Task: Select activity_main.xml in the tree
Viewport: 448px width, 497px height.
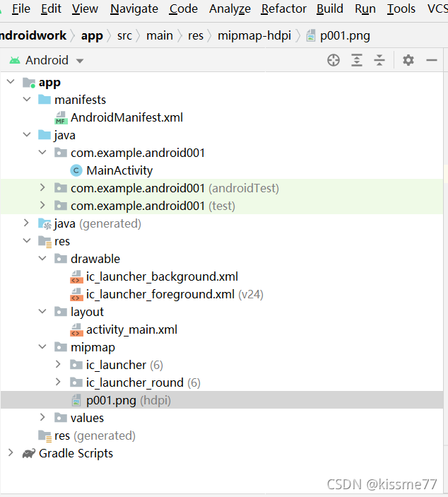Action: click(131, 329)
